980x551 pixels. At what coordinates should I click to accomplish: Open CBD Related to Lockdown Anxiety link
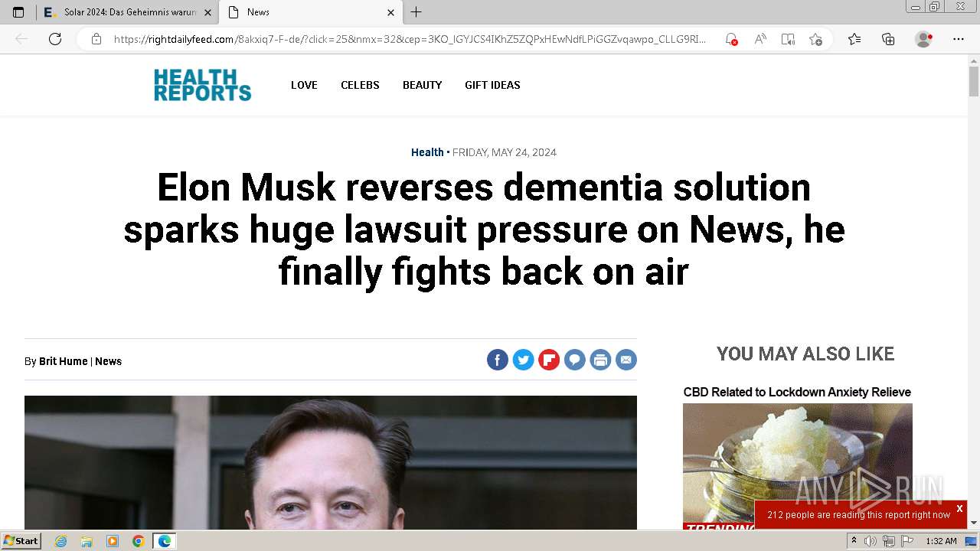(797, 392)
